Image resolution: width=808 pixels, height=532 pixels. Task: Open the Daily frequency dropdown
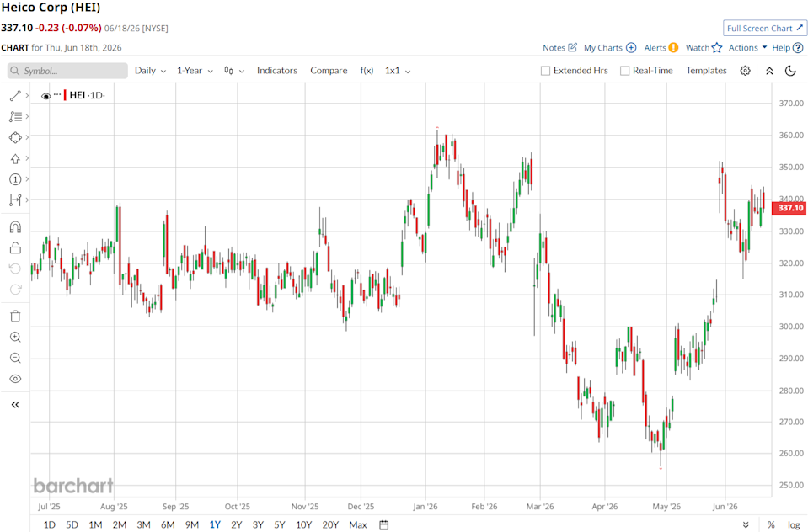click(151, 71)
